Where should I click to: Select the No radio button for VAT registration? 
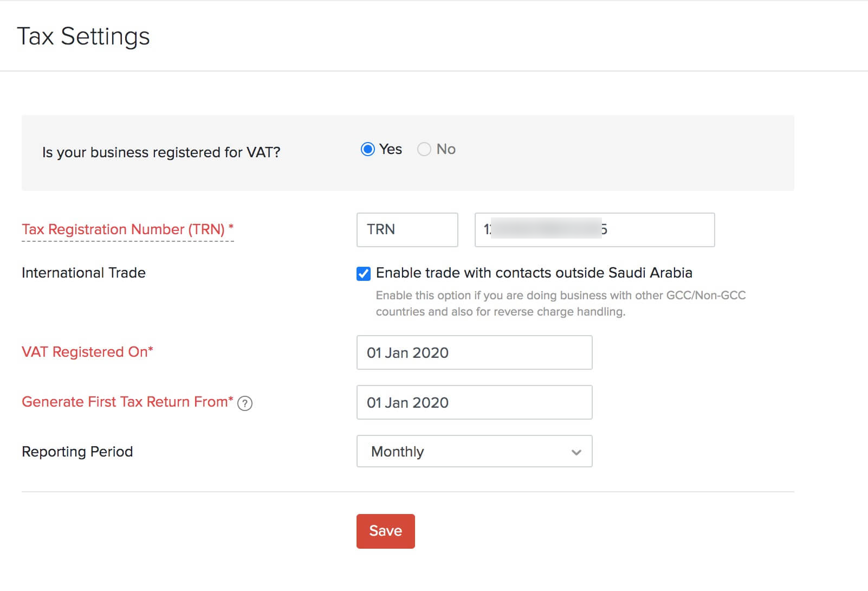point(424,149)
